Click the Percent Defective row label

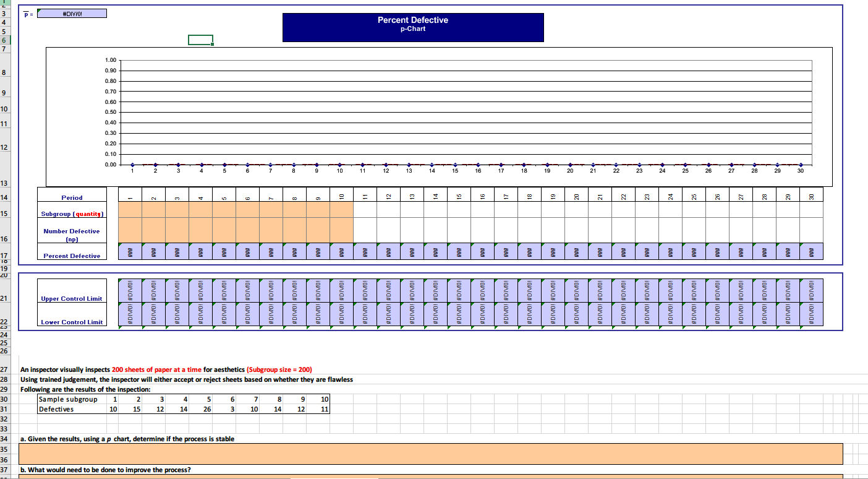(72, 255)
